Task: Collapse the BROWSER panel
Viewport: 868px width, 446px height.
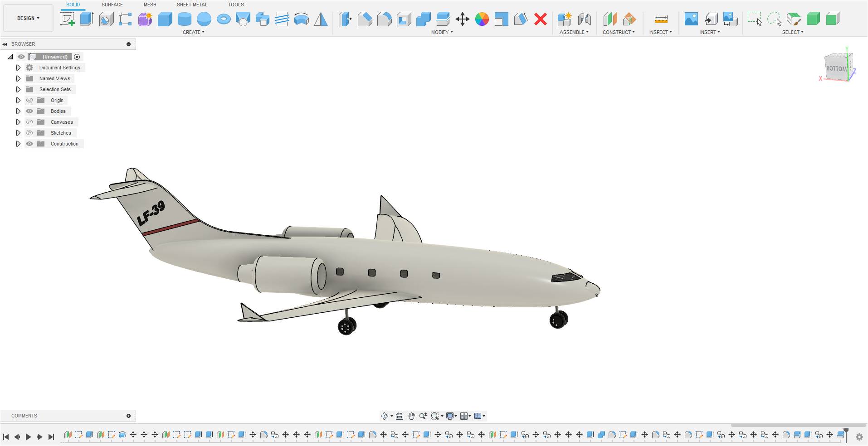Action: (x=5, y=44)
